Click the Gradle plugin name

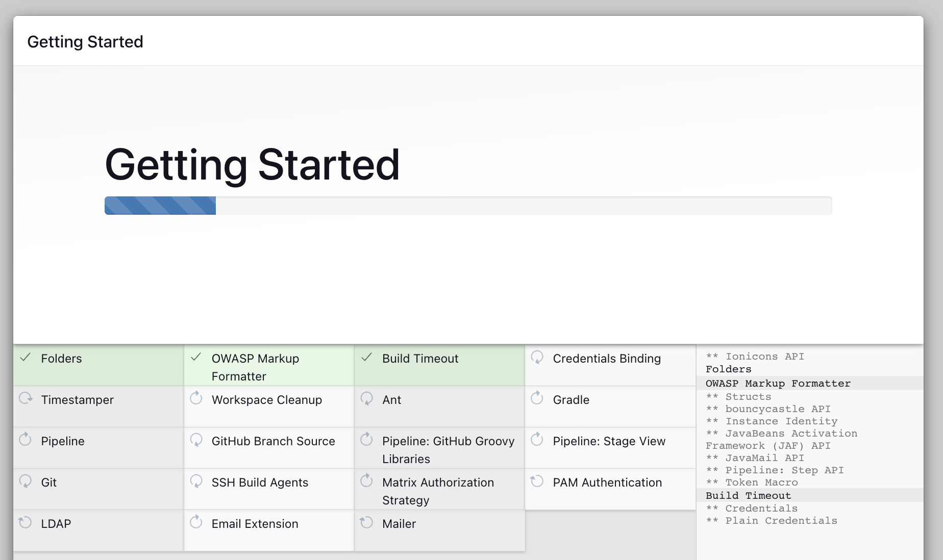(571, 400)
